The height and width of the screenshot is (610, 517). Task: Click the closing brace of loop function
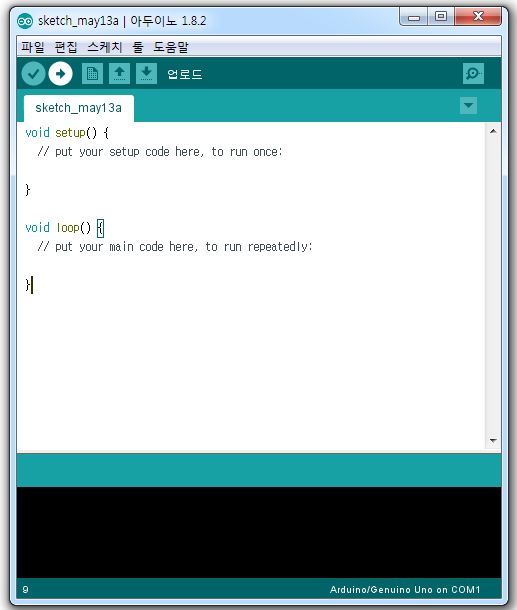coord(28,285)
